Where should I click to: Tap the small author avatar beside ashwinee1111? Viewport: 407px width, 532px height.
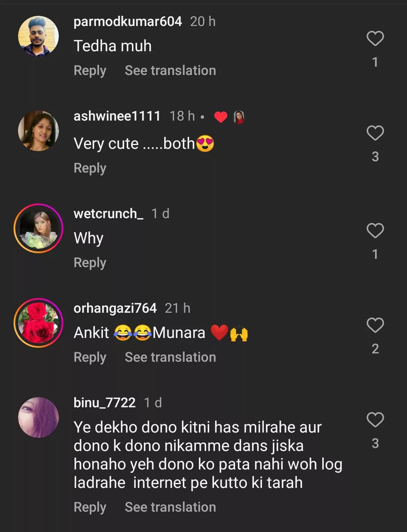[x=239, y=117]
